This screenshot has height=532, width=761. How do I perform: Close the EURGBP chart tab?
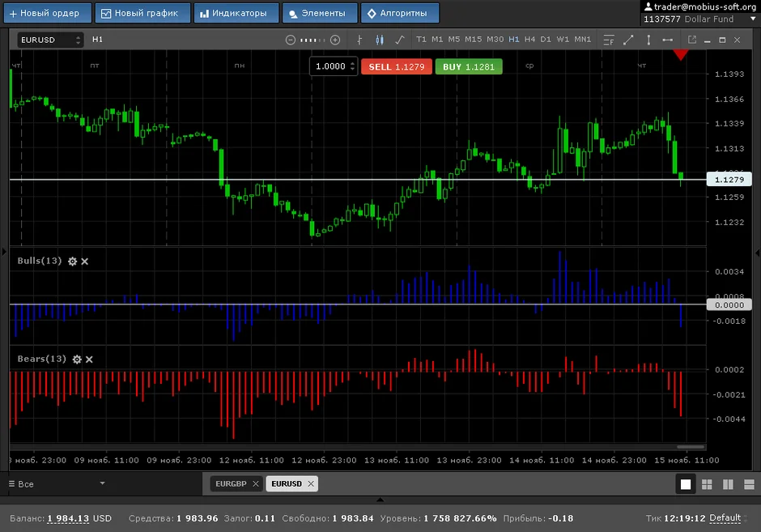pyautogui.click(x=256, y=484)
